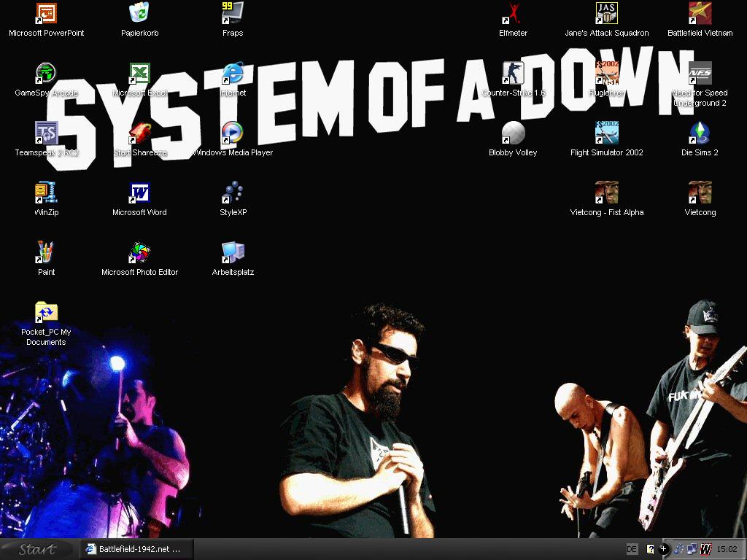Image resolution: width=747 pixels, height=560 pixels.
Task: Click the 15:02 system clock
Action: (727, 549)
